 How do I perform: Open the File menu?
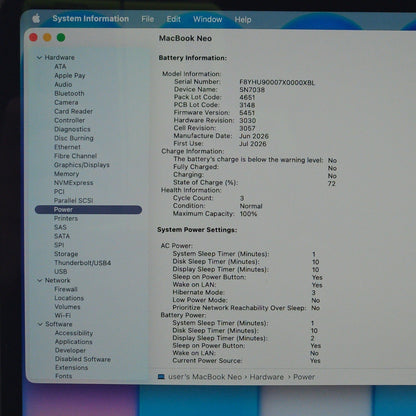click(x=148, y=19)
